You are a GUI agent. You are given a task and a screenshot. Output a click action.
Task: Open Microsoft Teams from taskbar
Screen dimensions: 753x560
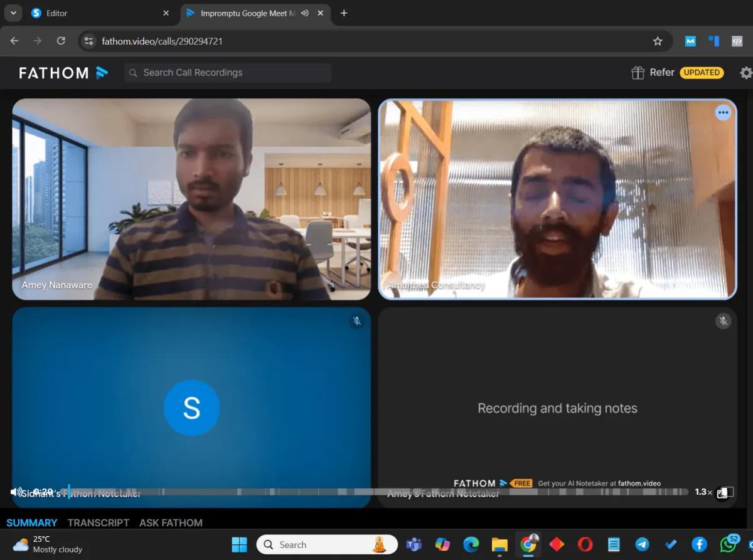coord(414,544)
